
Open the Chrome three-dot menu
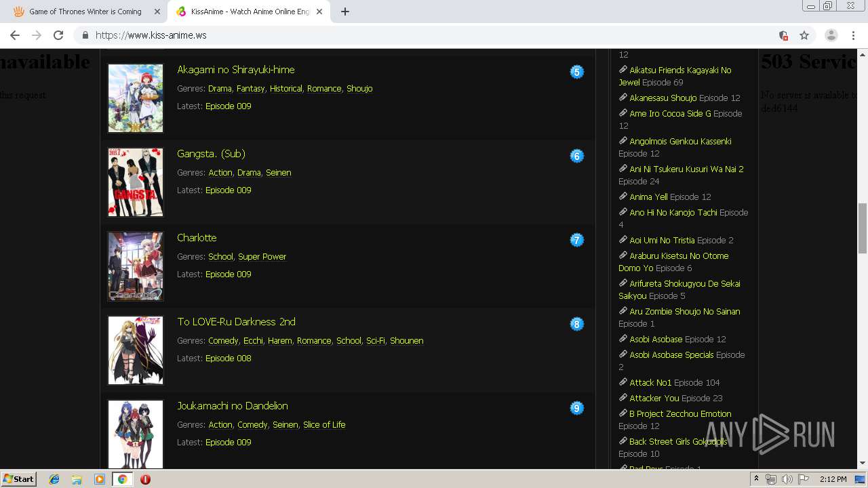[x=853, y=35]
